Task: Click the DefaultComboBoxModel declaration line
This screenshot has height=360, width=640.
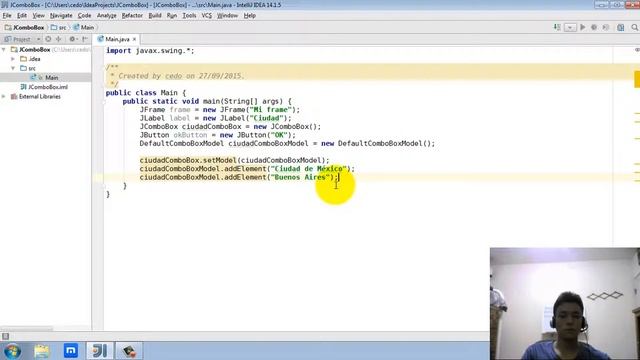Action: (x=287, y=143)
